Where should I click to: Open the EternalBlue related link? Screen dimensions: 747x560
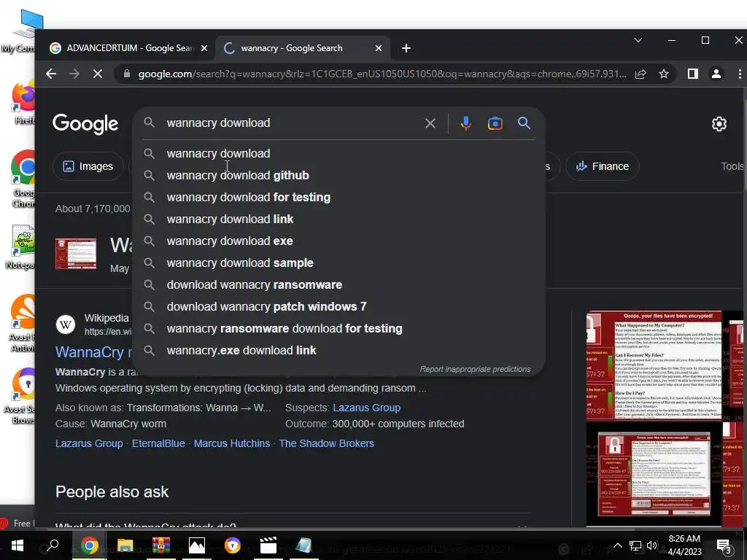158,443
